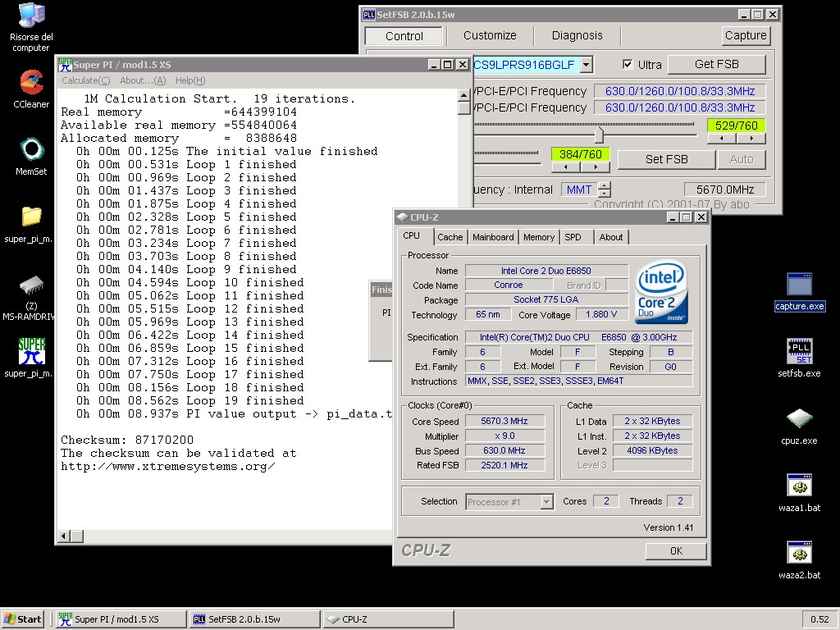The width and height of the screenshot is (840, 630).
Task: Activate Super PI taskbar button
Action: pyautogui.click(x=121, y=619)
